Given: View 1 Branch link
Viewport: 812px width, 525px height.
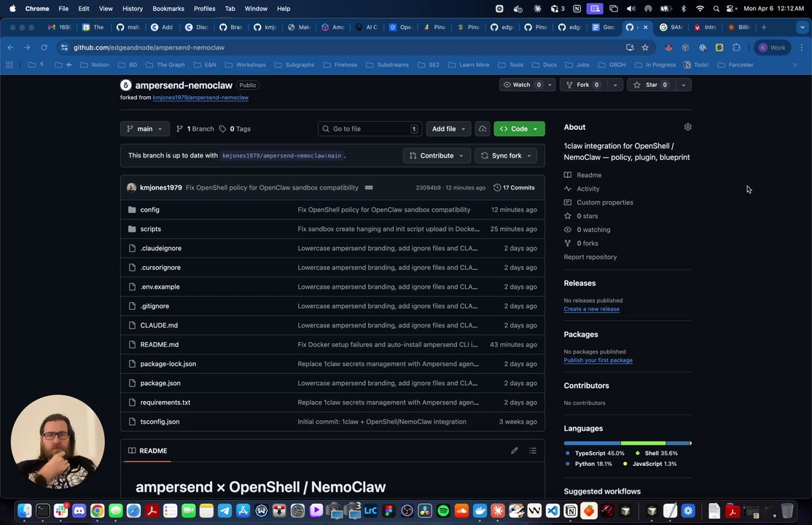Looking at the screenshot, I should pos(195,128).
